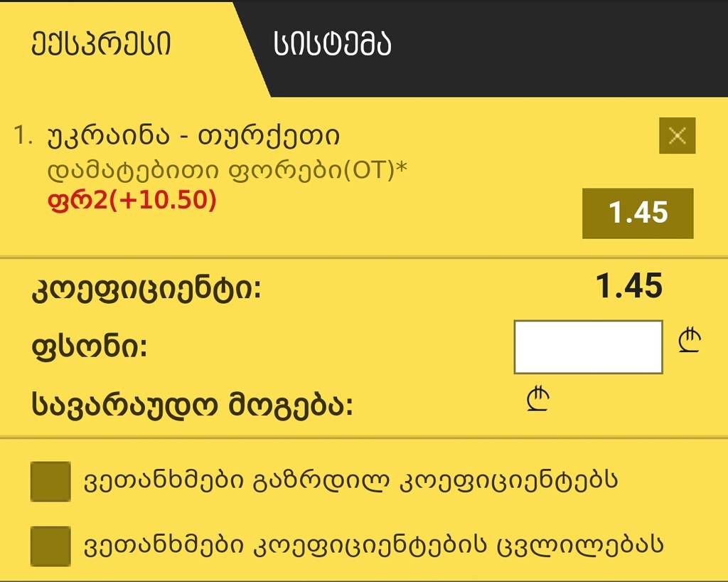
Task: Tick the ვეთანხმები კოეფიციენტების ცვლილებას checkbox
Action: pos(50,546)
